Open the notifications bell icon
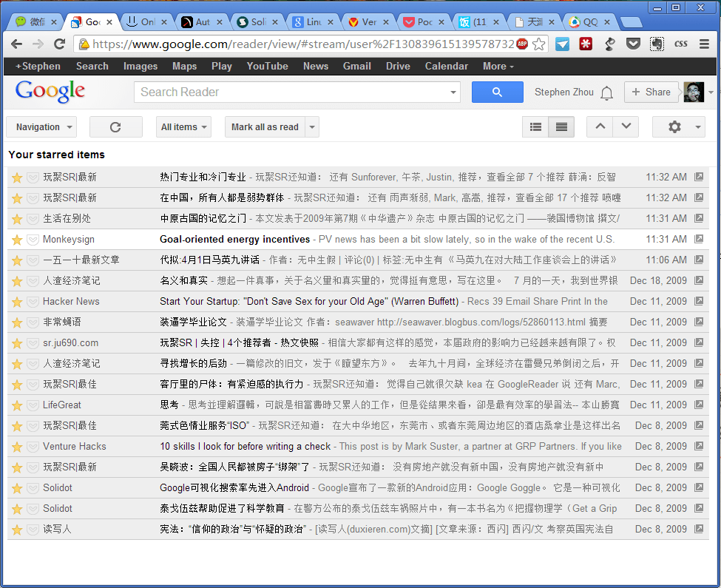The image size is (721, 588). point(606,93)
